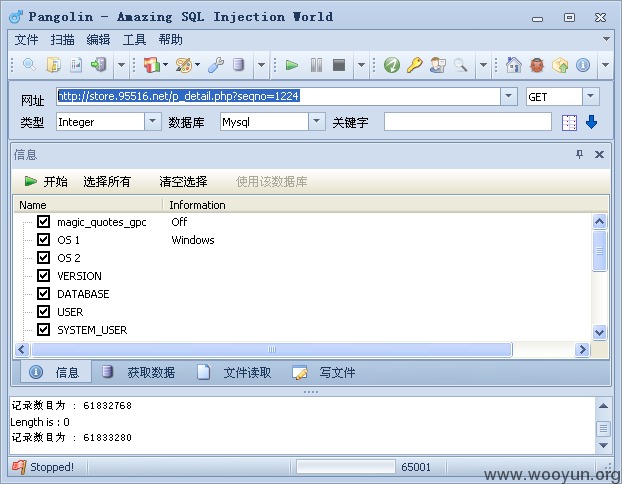The height and width of the screenshot is (484, 622).
Task: Click the paint palette theme icon
Action: click(183, 65)
